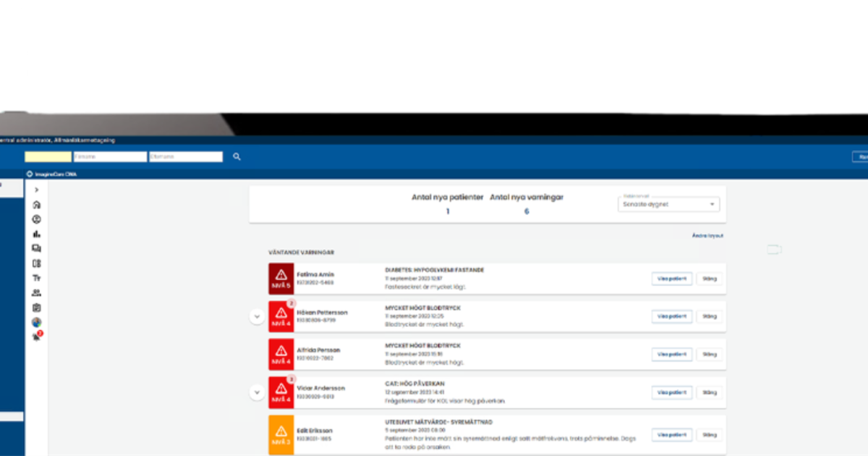Click the Ändra layout link

(x=707, y=235)
